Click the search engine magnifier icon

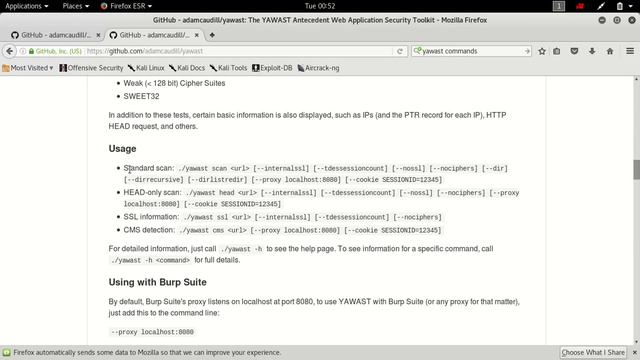click(417, 51)
